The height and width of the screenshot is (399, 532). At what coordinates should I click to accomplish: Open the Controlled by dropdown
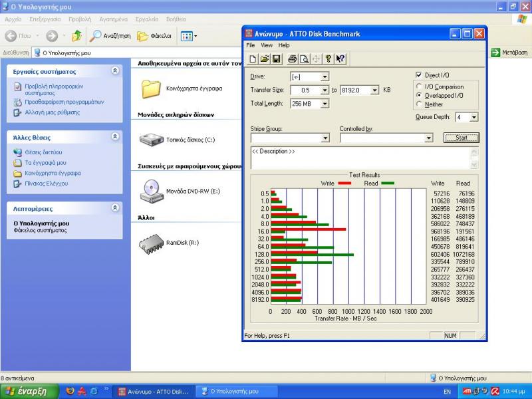pos(429,138)
